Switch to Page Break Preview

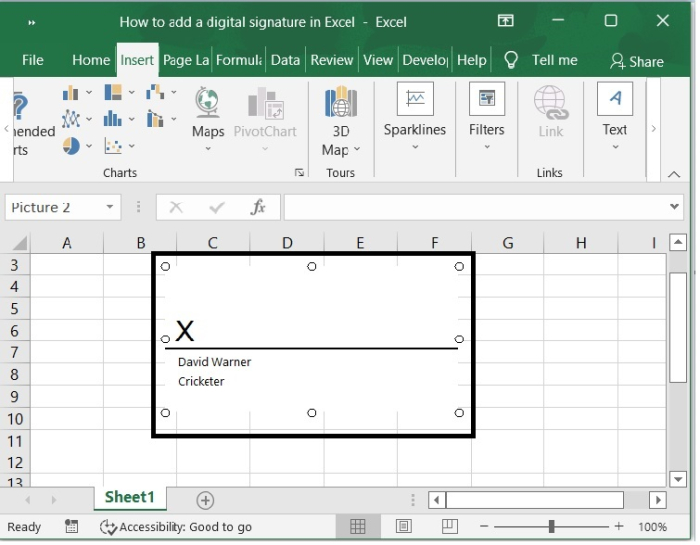click(450, 527)
